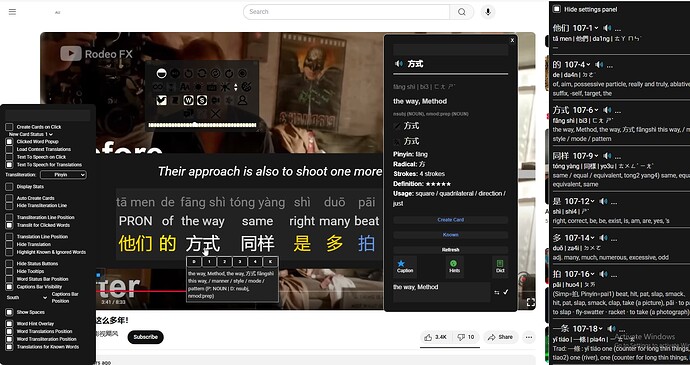The image size is (690, 365).
Task: Click the Subscribe button
Action: (146, 337)
